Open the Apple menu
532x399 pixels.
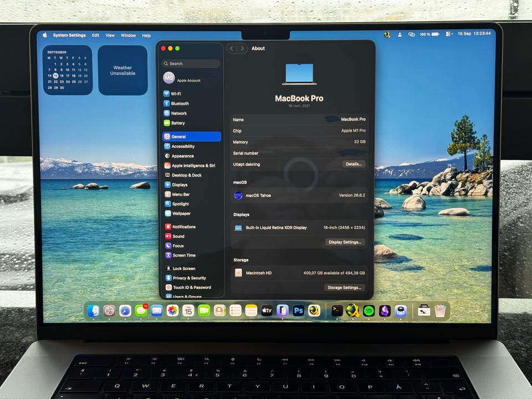pos(45,35)
